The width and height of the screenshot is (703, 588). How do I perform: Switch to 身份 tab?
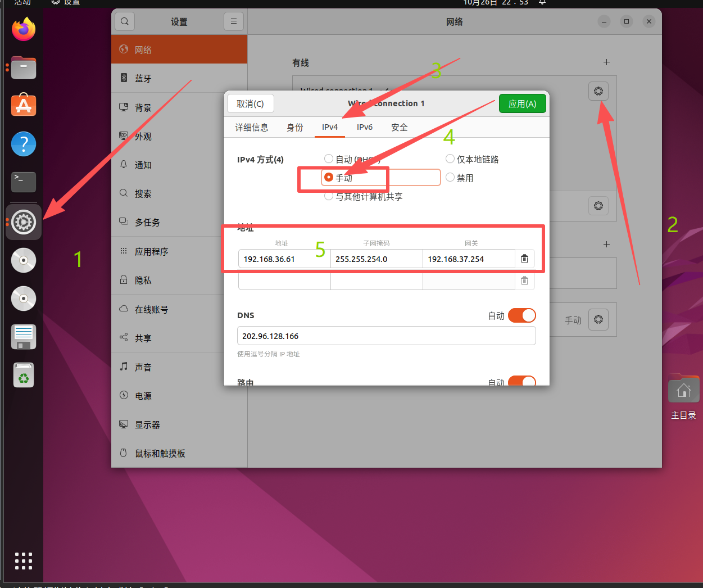[295, 128]
